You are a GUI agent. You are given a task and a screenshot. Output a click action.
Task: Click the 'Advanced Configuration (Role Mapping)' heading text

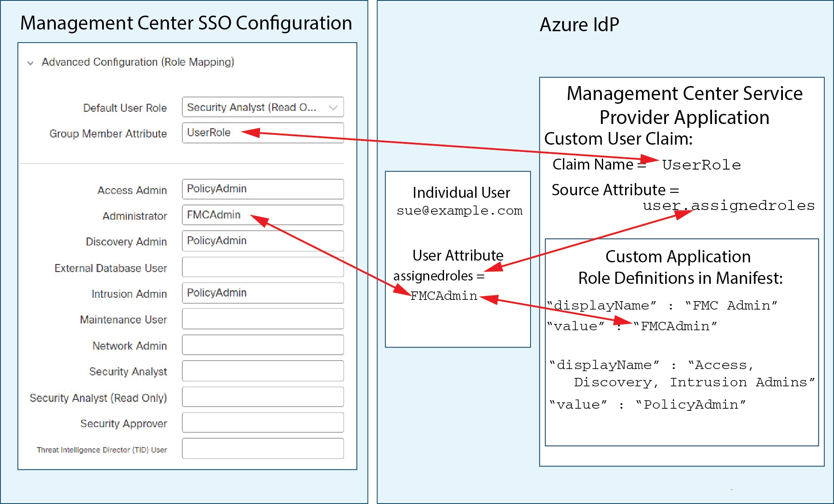(x=138, y=62)
